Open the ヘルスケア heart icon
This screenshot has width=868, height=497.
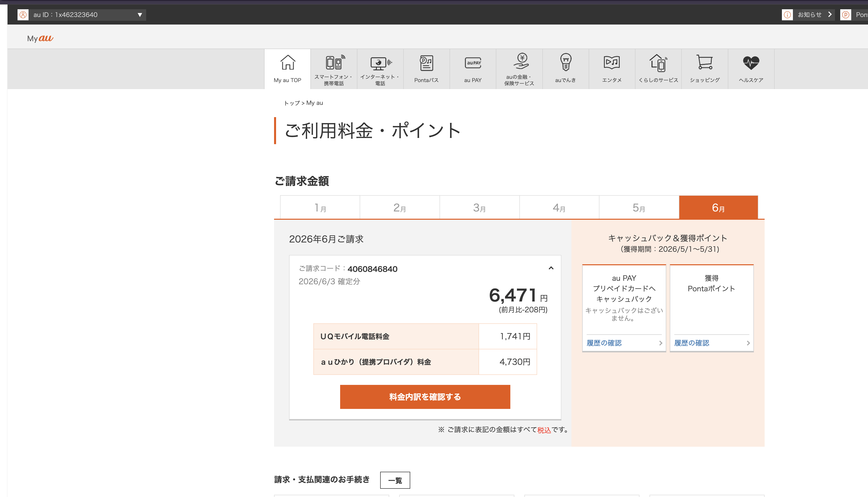pyautogui.click(x=751, y=63)
